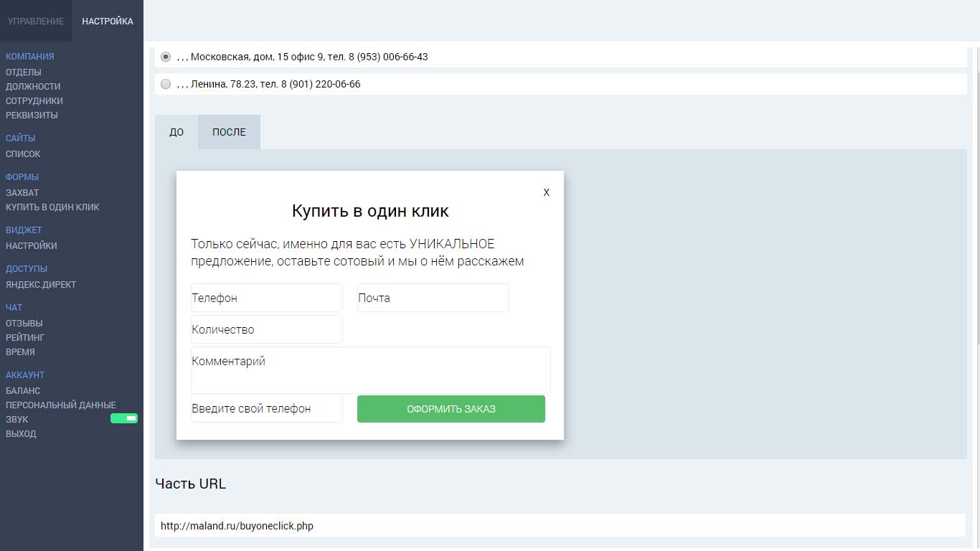Viewport: 980px width, 551px height.
Task: Open the БАЛАНС account page
Action: pyautogui.click(x=23, y=390)
